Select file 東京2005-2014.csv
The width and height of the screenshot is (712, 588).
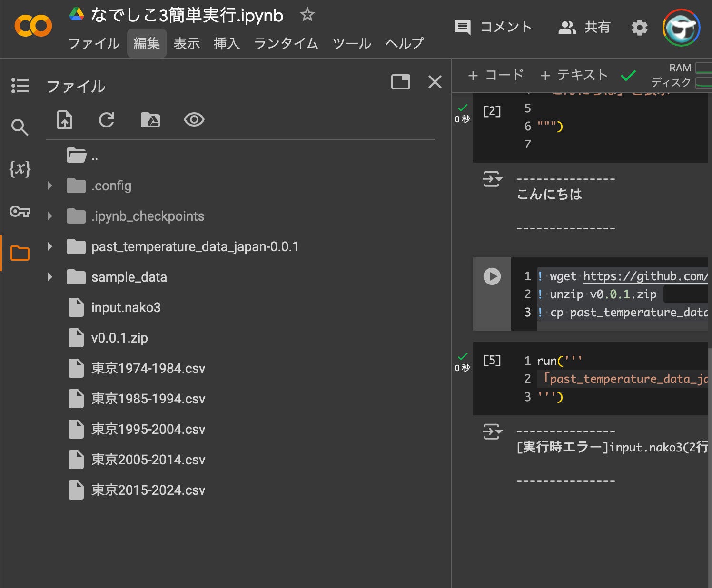pyautogui.click(x=148, y=460)
